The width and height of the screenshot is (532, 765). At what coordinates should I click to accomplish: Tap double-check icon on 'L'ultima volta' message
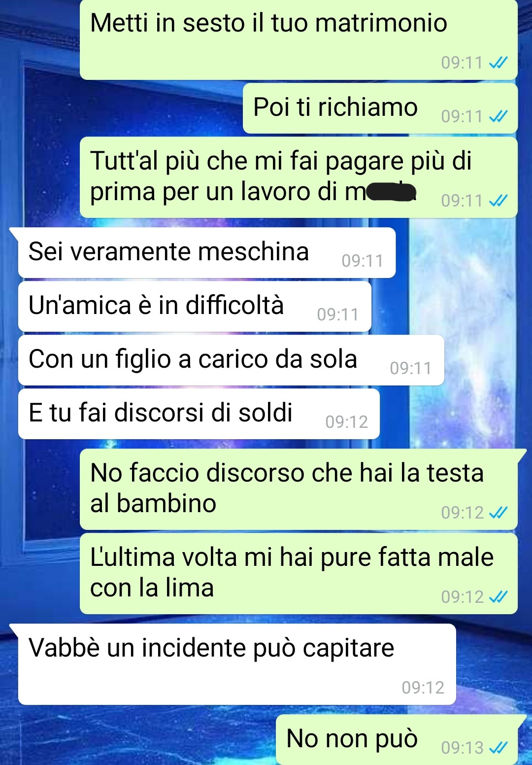(x=498, y=597)
